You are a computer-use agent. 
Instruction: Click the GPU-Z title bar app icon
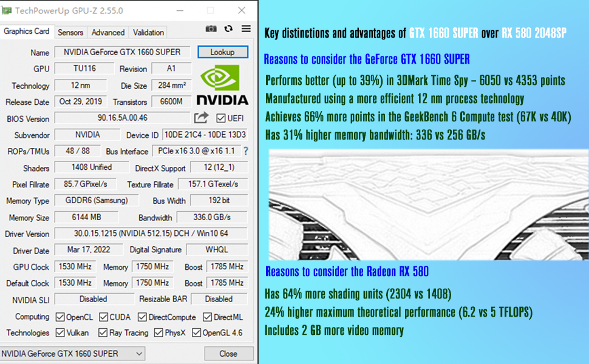(x=7, y=10)
